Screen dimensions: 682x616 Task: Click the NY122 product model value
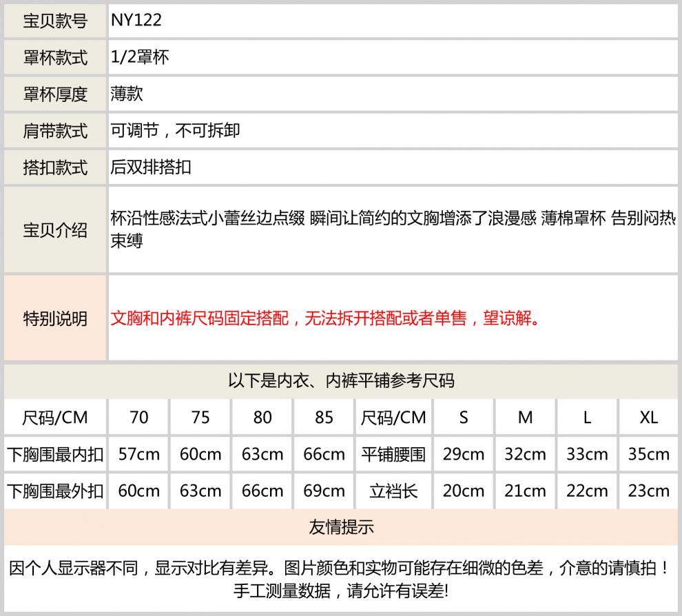136,21
